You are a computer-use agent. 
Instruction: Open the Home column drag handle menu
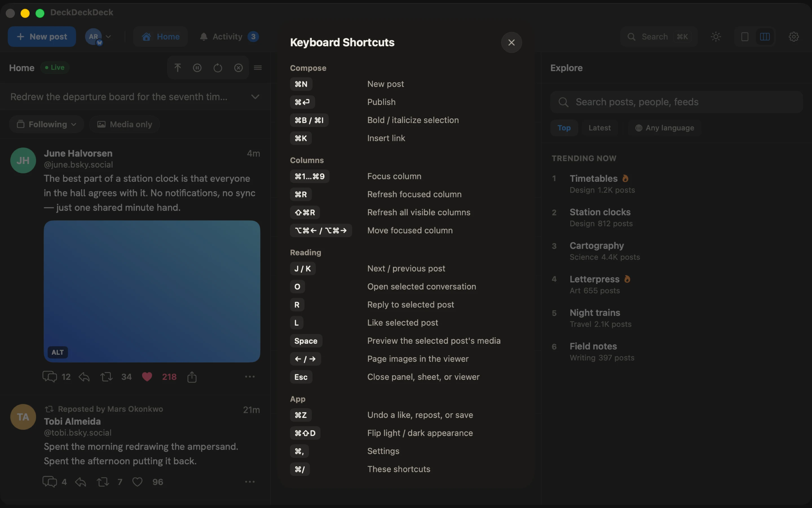coord(258,68)
